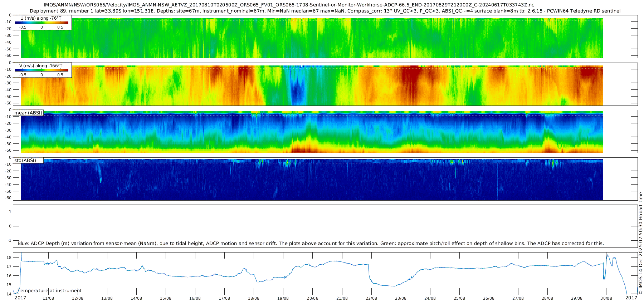Click the 19/08 date tick label

point(283,298)
